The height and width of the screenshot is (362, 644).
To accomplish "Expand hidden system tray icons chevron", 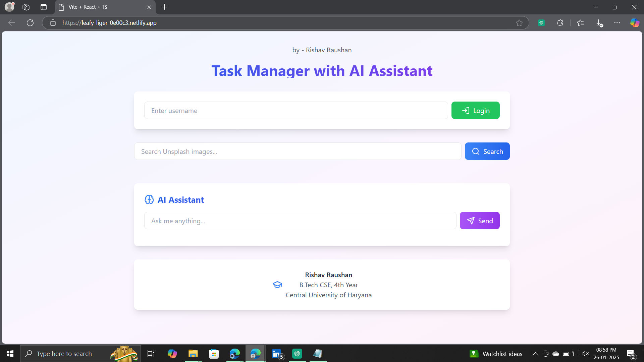I will click(535, 354).
